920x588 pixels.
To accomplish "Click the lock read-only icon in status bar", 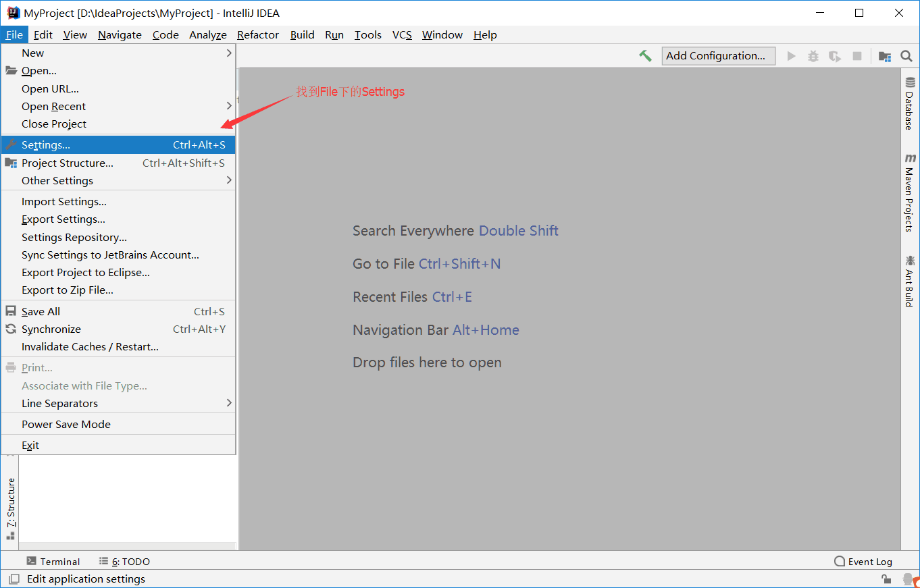I will (x=886, y=579).
